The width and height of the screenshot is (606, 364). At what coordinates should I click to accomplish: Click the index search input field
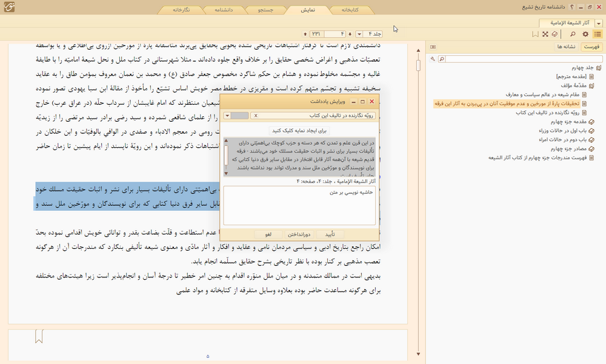(x=524, y=59)
